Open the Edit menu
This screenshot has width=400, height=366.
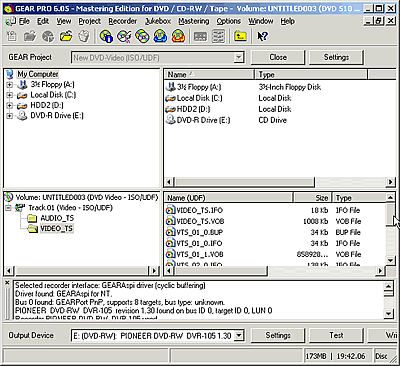[x=43, y=21]
